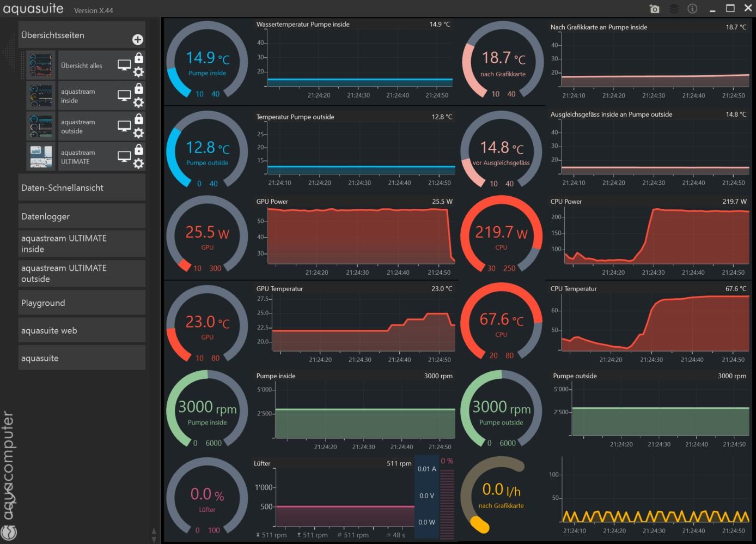Toggle the lock on Übersicht alles page
Image resolution: width=756 pixels, height=544 pixels.
click(x=139, y=58)
